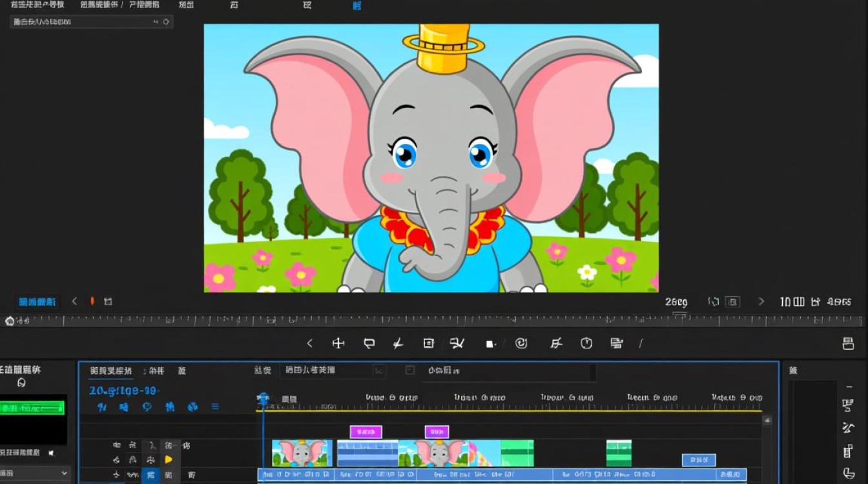
Task: Select the short third tab of the timeline panel
Action: coord(182,370)
